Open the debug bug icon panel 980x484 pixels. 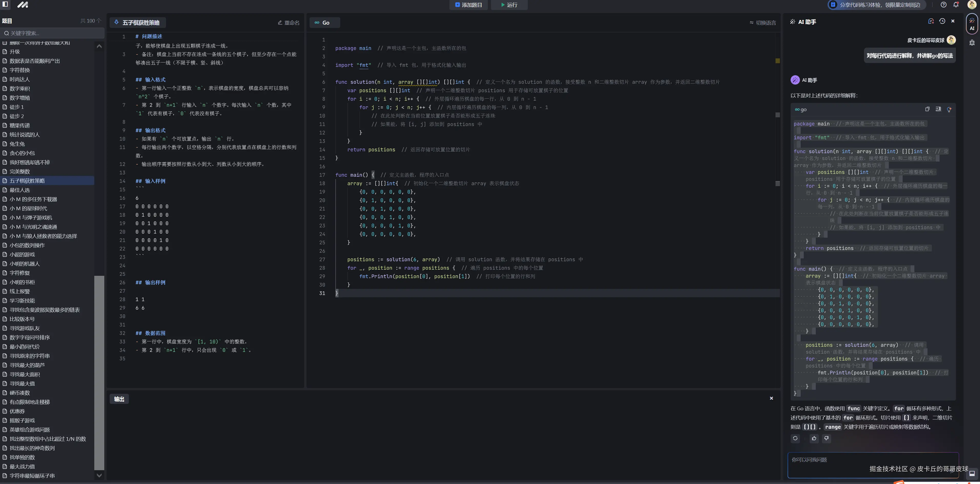point(972,43)
